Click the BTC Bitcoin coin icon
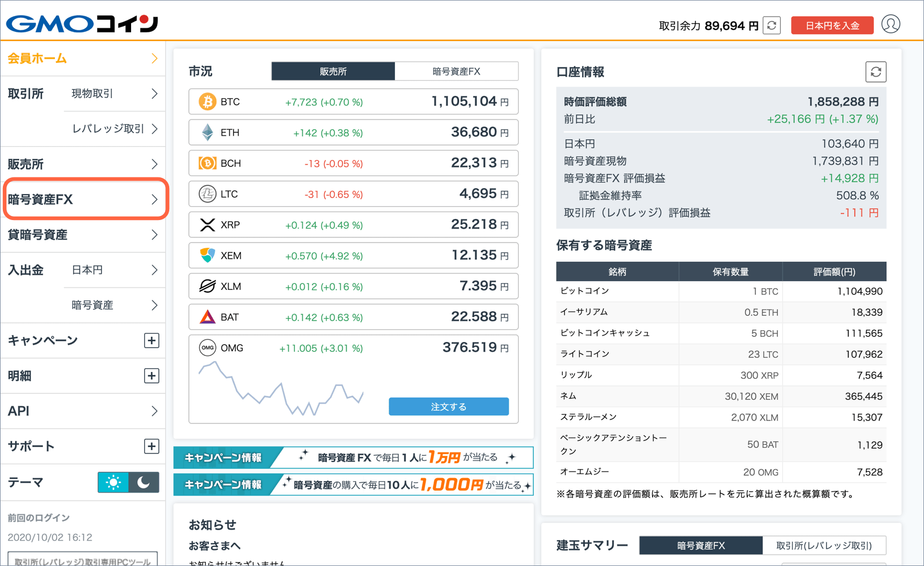The image size is (924, 566). tap(207, 102)
